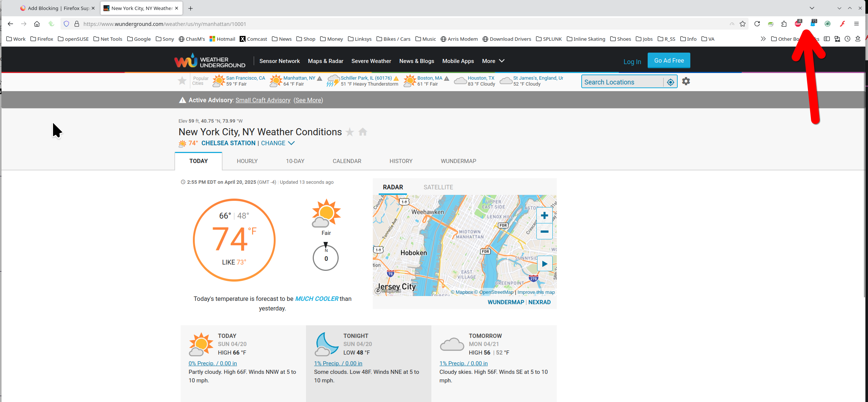Open the Firefox extensions puzzle icon

click(x=784, y=24)
